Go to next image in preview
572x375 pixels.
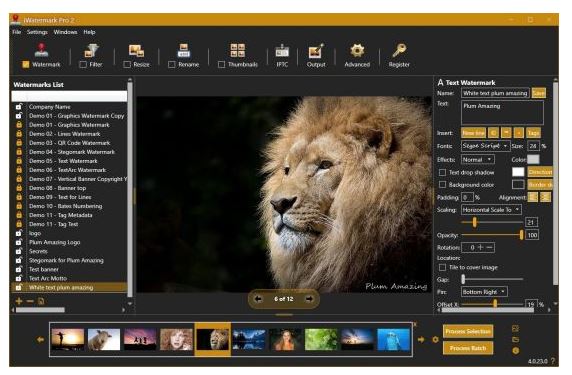(x=309, y=299)
